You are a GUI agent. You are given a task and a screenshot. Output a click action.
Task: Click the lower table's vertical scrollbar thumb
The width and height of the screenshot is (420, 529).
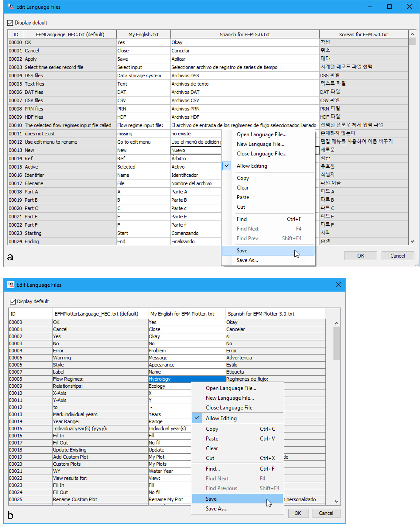coord(337,344)
